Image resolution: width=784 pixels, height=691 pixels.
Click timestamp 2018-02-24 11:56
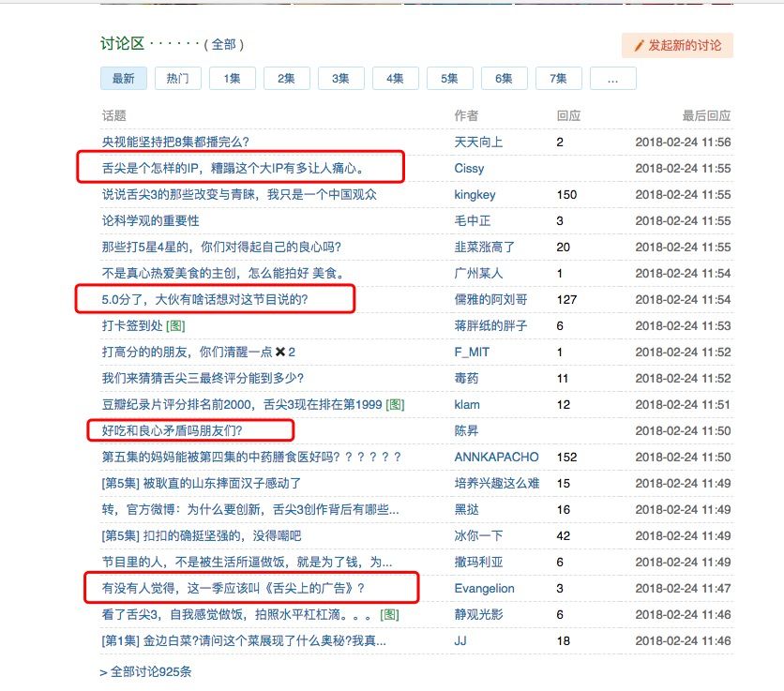point(683,142)
